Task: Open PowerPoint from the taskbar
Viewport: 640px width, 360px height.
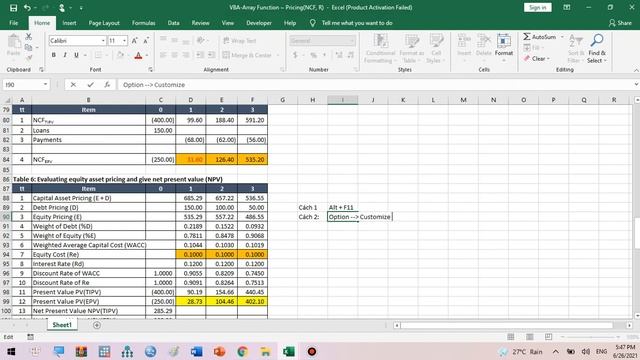Action: [x=219, y=351]
